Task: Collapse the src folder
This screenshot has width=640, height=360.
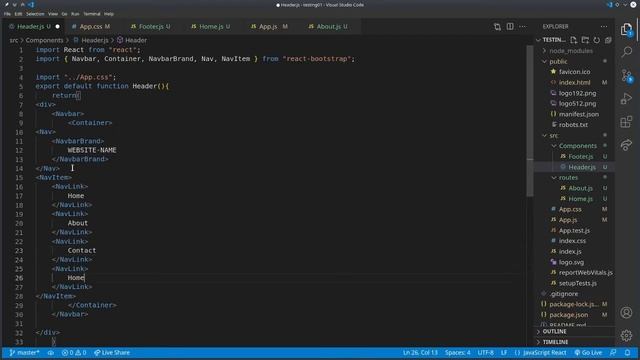Action: point(553,136)
